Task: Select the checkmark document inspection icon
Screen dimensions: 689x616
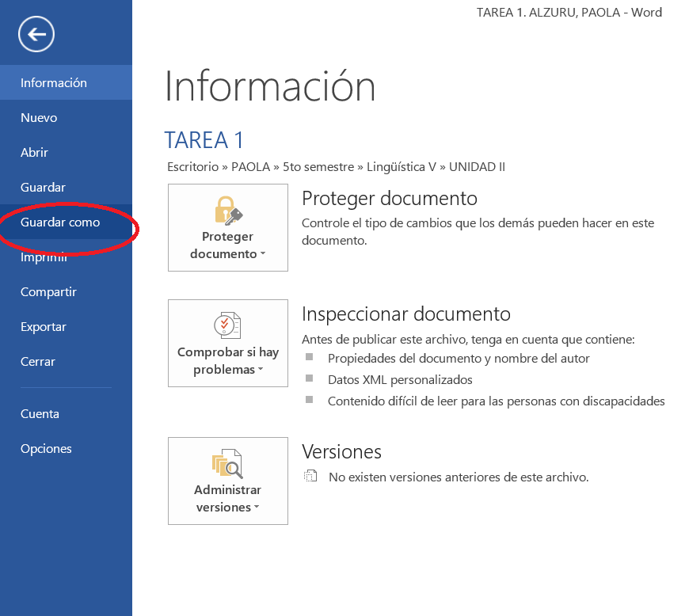Action: coord(227,324)
